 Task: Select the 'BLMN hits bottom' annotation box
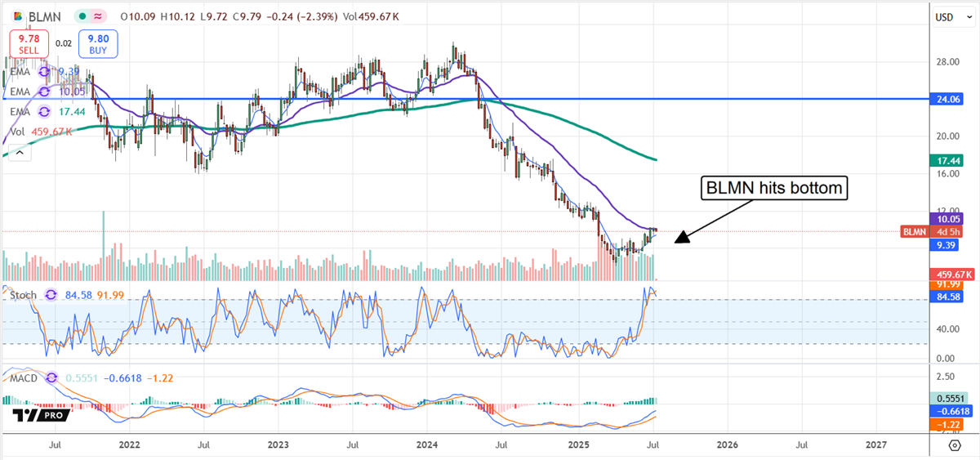point(775,189)
